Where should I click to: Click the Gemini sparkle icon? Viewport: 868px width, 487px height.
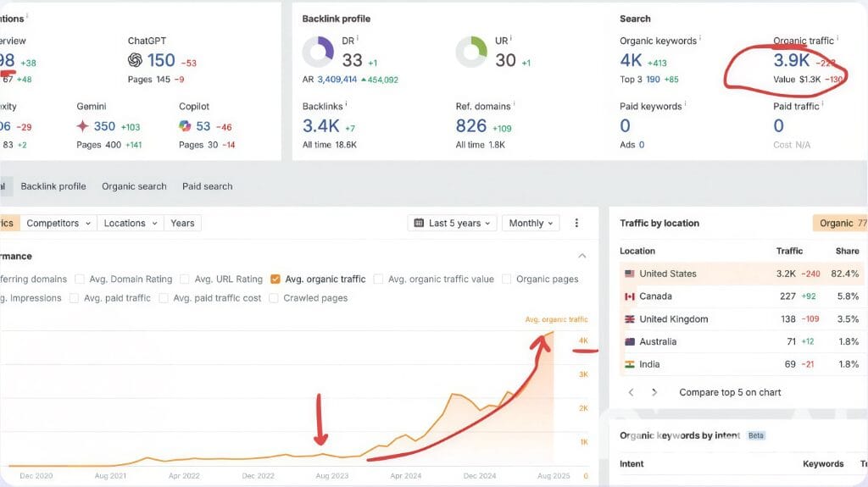pos(82,126)
